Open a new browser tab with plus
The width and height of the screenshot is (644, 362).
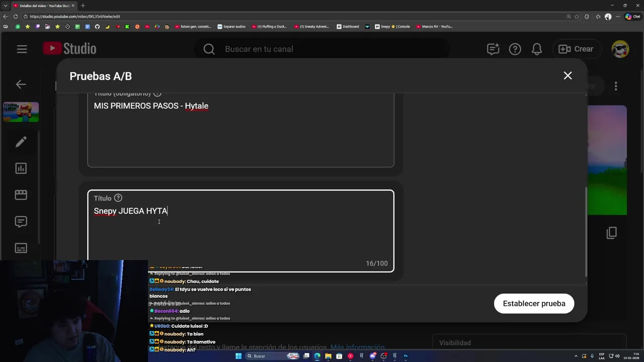(83, 6)
